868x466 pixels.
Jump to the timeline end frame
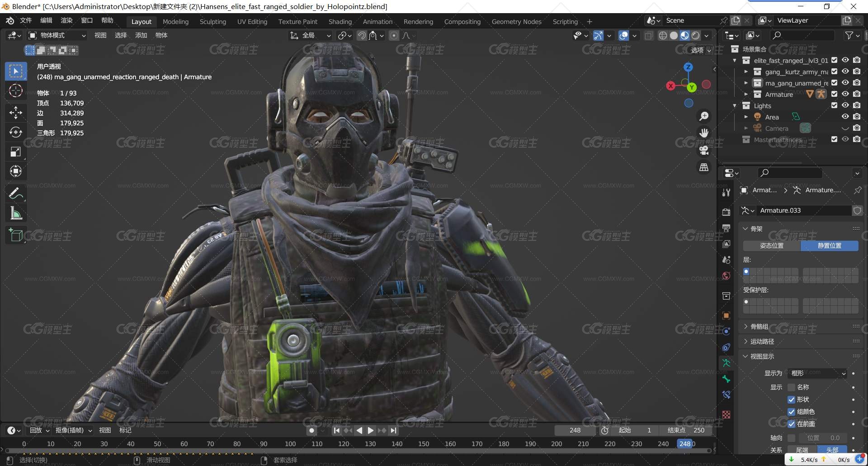394,431
